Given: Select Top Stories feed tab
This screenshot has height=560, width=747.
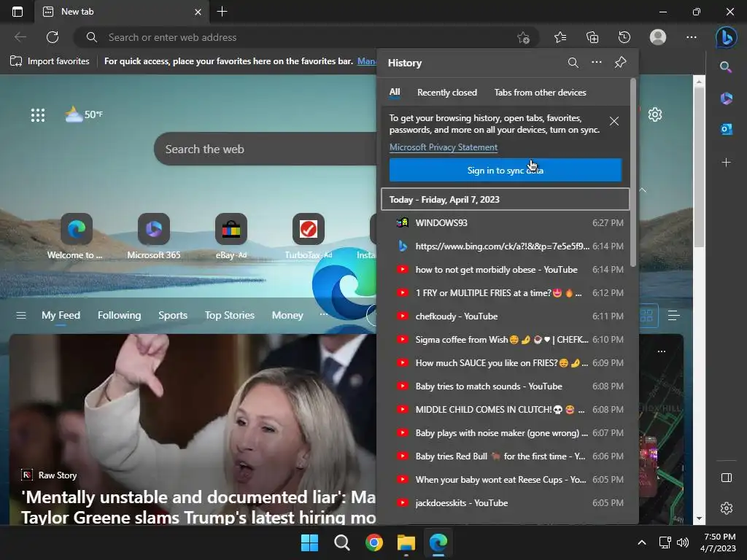Looking at the screenshot, I should coord(230,315).
